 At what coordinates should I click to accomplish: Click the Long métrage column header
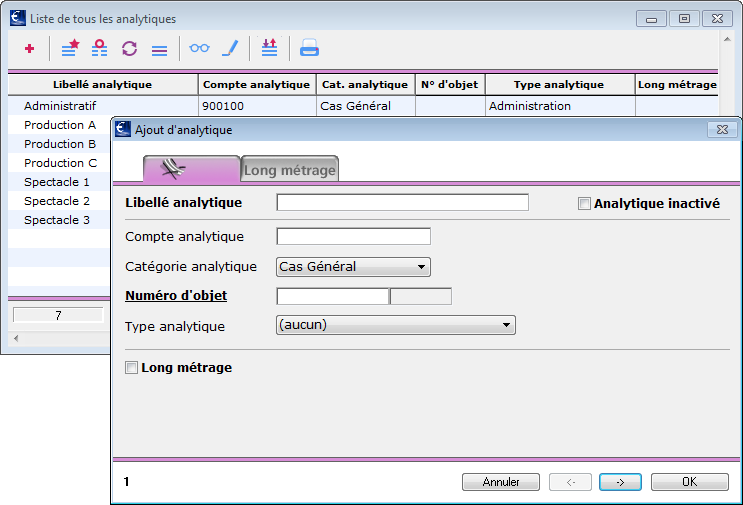[677, 85]
